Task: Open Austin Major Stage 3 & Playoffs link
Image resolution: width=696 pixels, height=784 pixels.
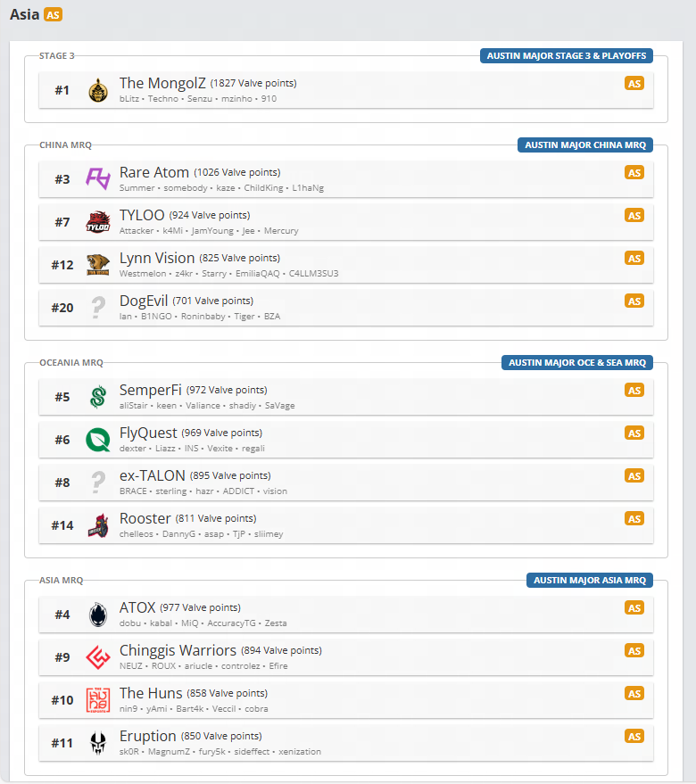Action: 567,56
